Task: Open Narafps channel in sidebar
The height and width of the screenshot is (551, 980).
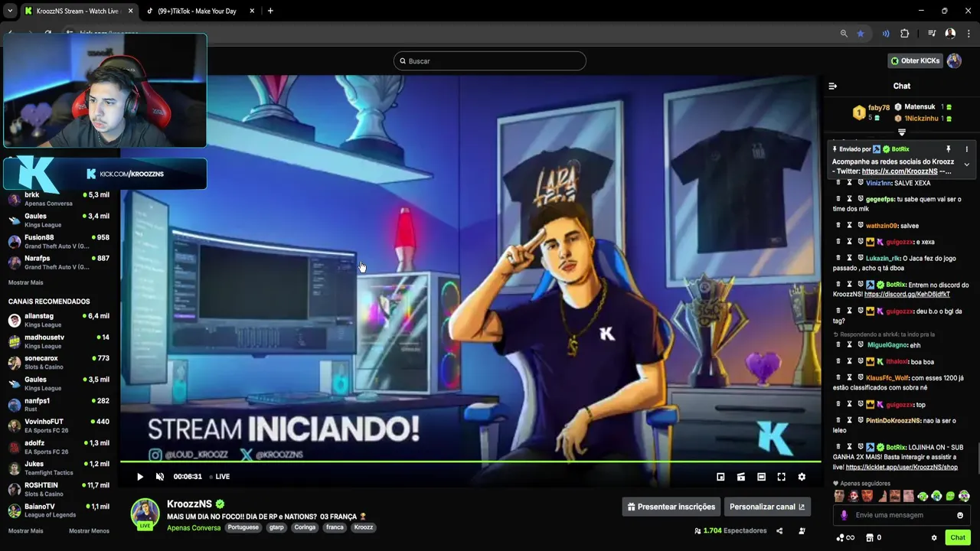Action: coord(60,262)
